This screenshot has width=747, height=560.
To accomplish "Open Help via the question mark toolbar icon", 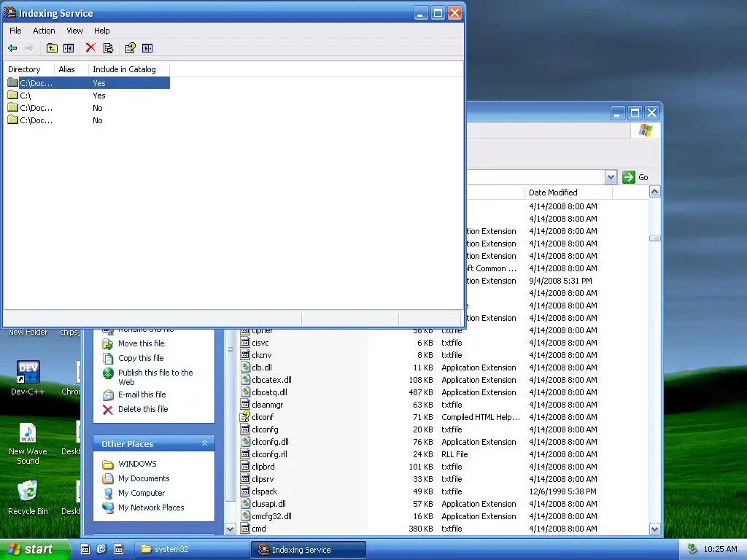I will coord(130,48).
